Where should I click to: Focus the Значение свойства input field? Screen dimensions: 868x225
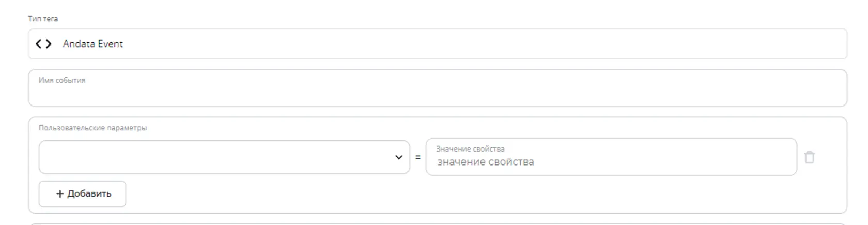click(x=611, y=157)
